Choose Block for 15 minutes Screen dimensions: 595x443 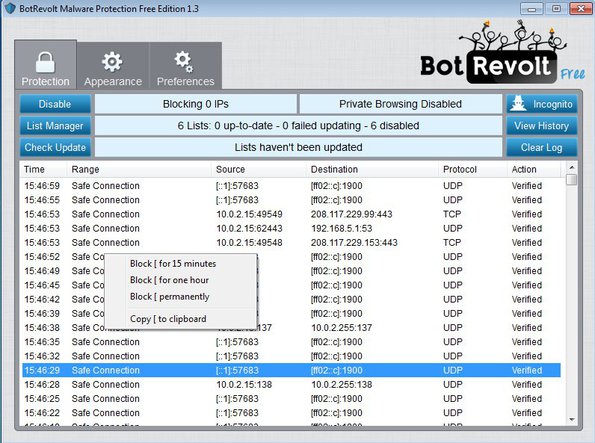[173, 263]
